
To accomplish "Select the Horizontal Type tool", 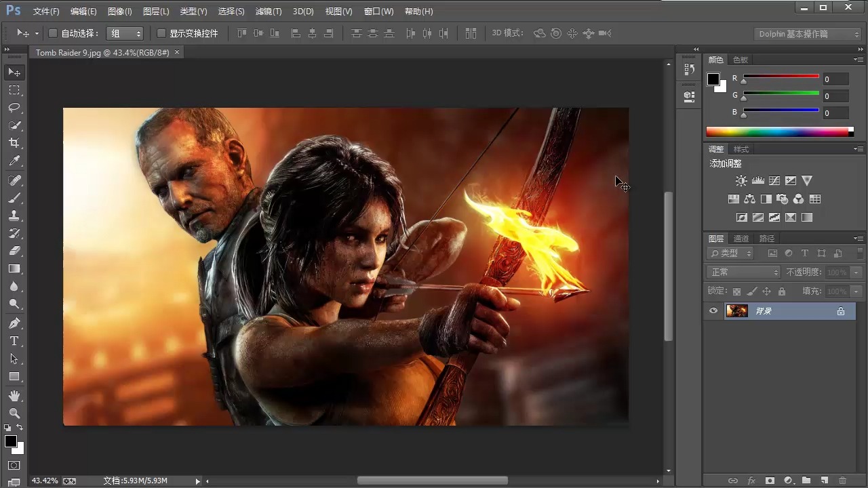I will tap(14, 341).
